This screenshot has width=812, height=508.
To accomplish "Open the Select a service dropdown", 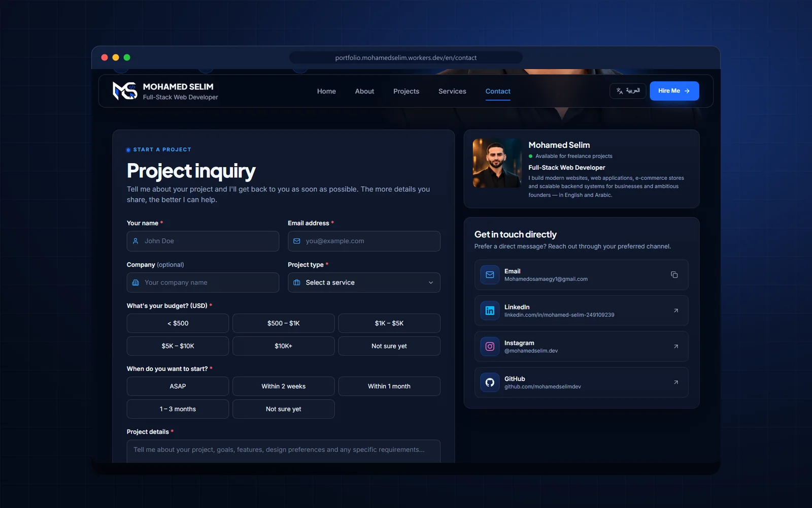I will click(x=364, y=282).
